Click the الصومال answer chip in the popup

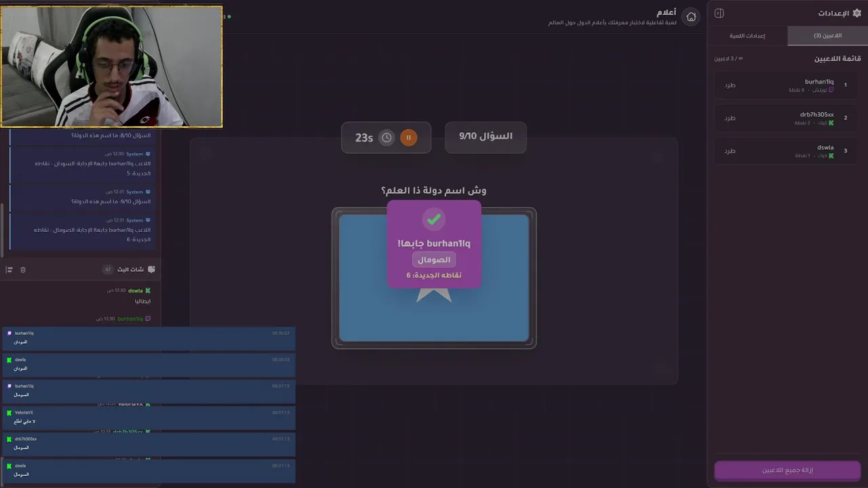click(434, 260)
